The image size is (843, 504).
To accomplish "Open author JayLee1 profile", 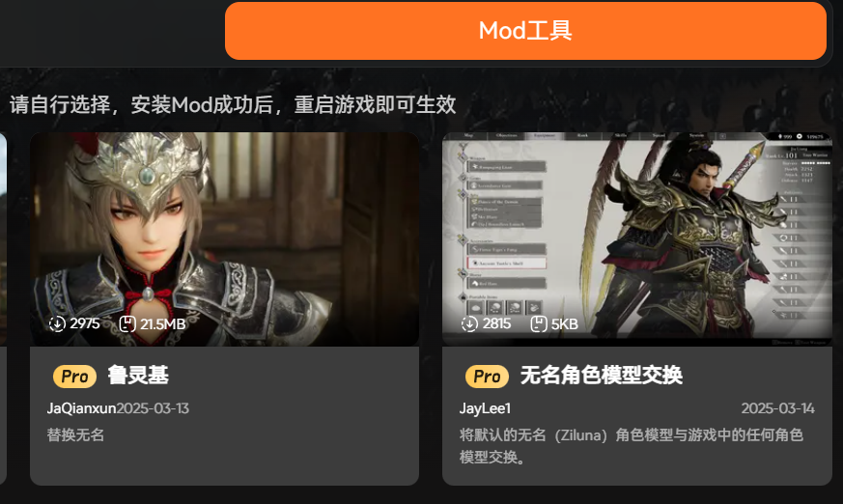I will coord(485,408).
